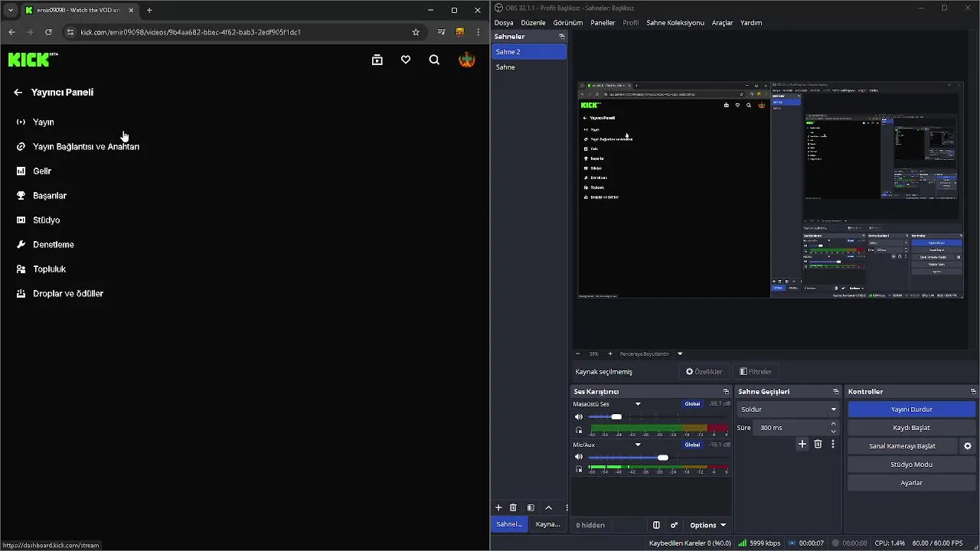Increase Süre duration stepper
The width and height of the screenshot is (980, 551).
coord(834,424)
